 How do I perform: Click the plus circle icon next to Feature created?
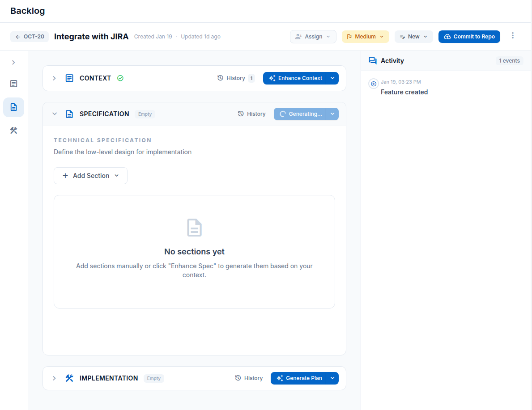tap(374, 84)
